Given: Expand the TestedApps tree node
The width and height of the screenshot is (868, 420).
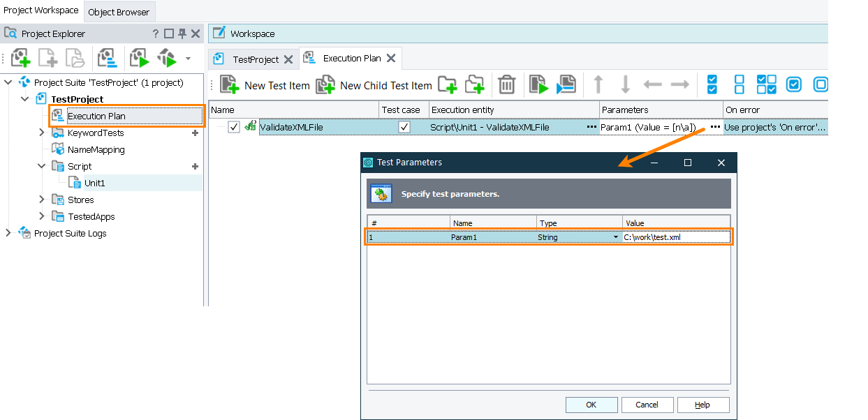Looking at the screenshot, I should 42,216.
